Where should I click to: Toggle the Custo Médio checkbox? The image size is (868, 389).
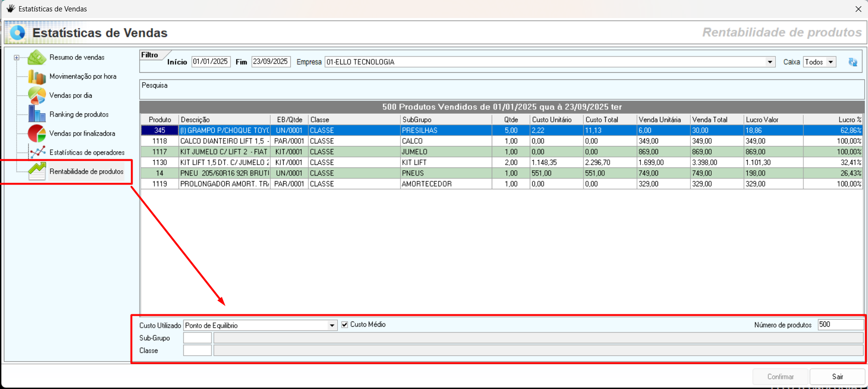(344, 325)
